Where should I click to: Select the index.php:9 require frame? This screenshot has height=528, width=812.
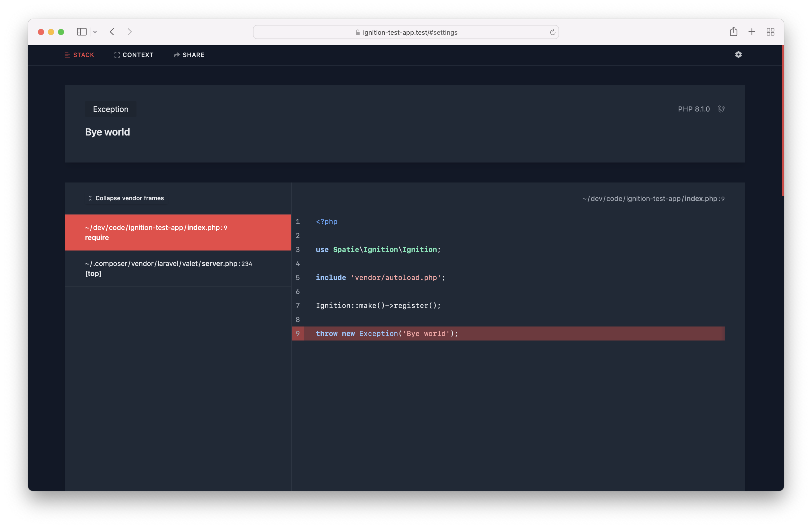point(178,232)
